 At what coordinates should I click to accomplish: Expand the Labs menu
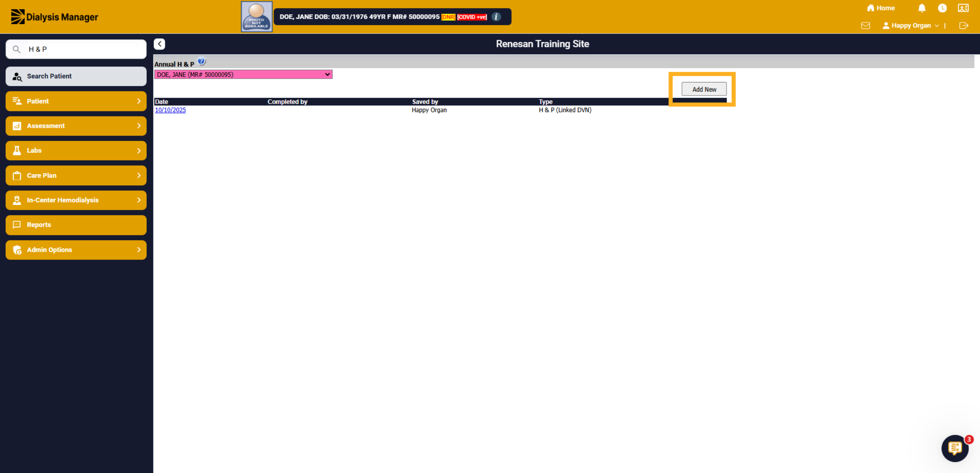(76, 151)
